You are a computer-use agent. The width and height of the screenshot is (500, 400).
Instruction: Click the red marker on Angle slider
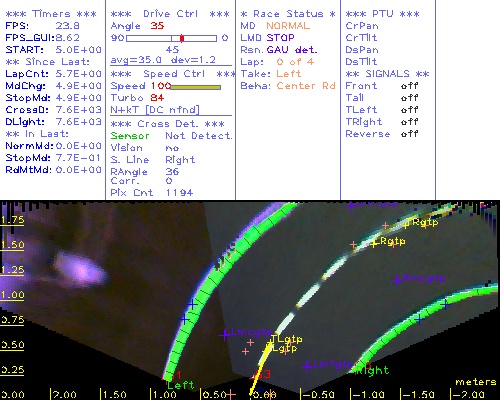tap(182, 38)
